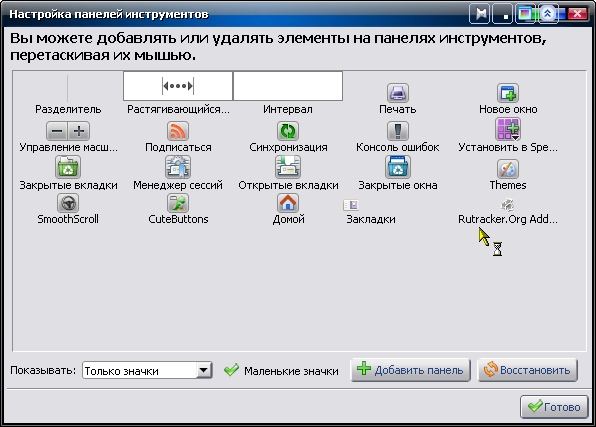Select the green Sync (Синхронизация) icon
The image size is (596, 427).
[x=288, y=131]
